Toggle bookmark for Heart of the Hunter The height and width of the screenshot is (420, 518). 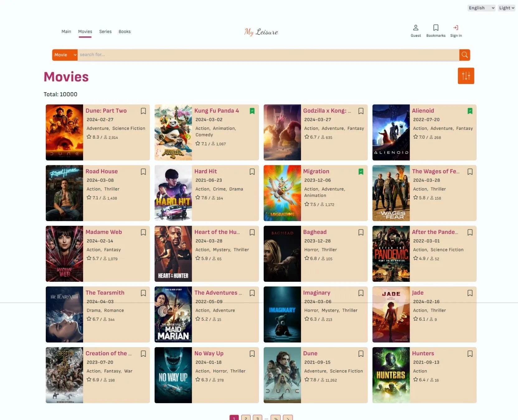point(252,232)
